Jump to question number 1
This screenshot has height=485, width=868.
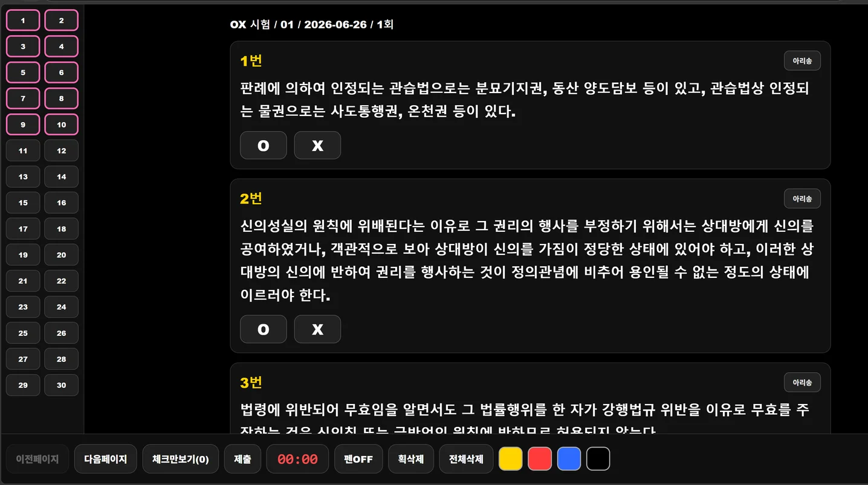tap(23, 21)
